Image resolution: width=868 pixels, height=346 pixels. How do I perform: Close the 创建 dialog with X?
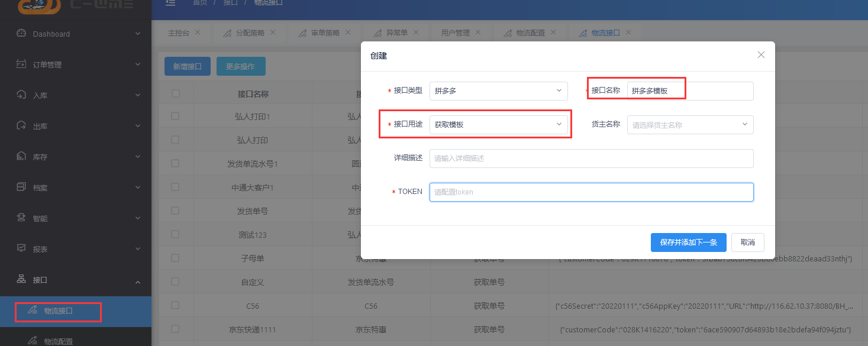761,55
